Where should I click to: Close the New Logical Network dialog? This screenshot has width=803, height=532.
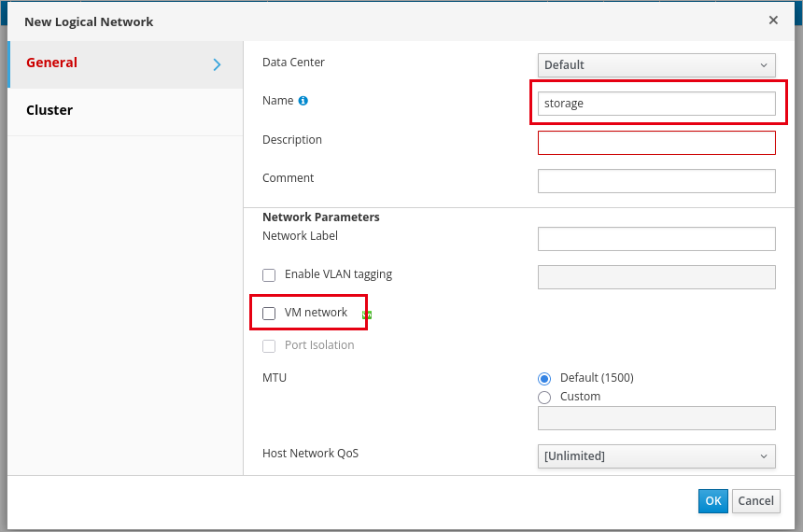click(x=773, y=20)
